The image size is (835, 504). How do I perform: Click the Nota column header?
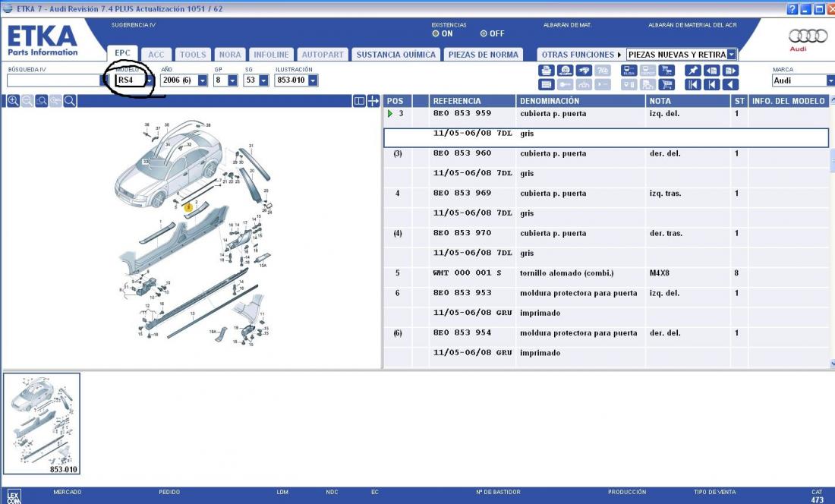coord(688,101)
